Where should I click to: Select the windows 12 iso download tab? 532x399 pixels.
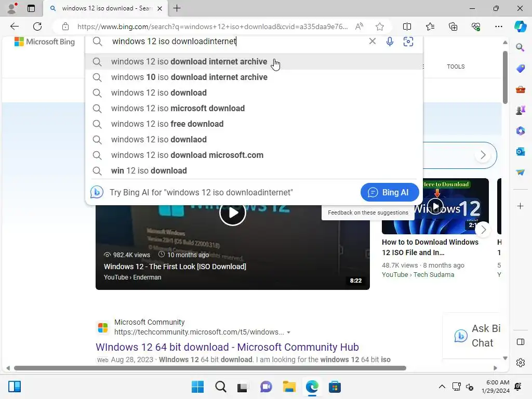click(x=105, y=8)
